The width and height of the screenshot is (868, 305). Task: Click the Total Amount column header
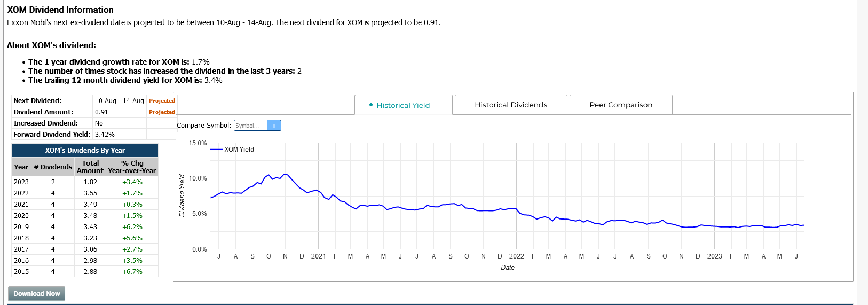tap(90, 167)
